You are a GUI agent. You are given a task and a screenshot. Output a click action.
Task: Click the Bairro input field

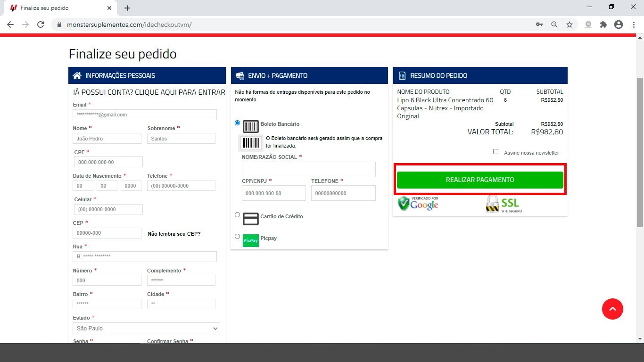click(x=107, y=304)
